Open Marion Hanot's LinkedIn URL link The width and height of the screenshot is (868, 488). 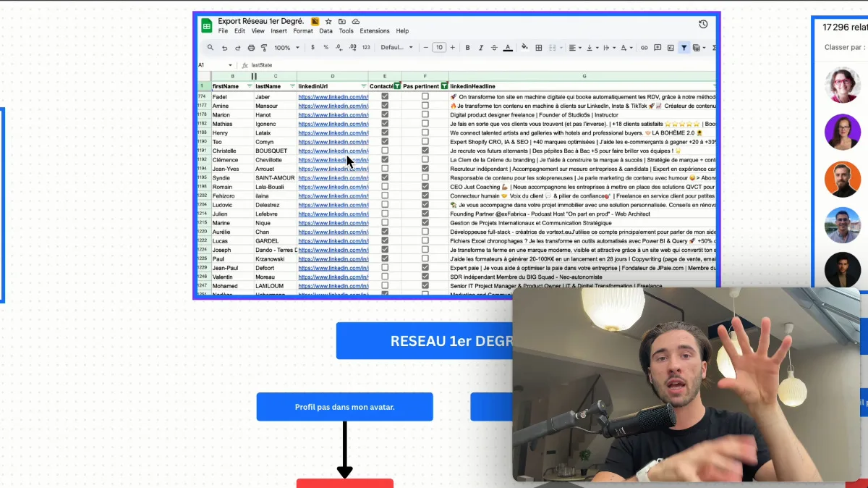pos(333,114)
